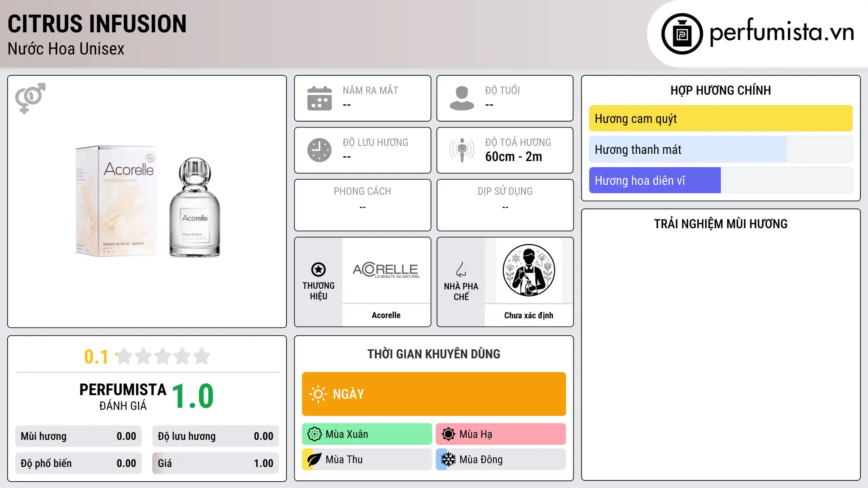Click the clock icon beside Độ lưu hương

pyautogui.click(x=320, y=150)
